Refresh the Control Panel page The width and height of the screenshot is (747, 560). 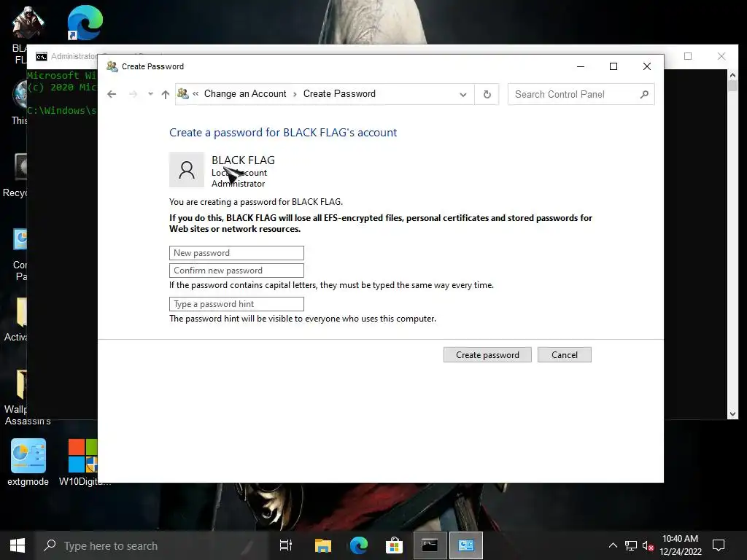[487, 94]
